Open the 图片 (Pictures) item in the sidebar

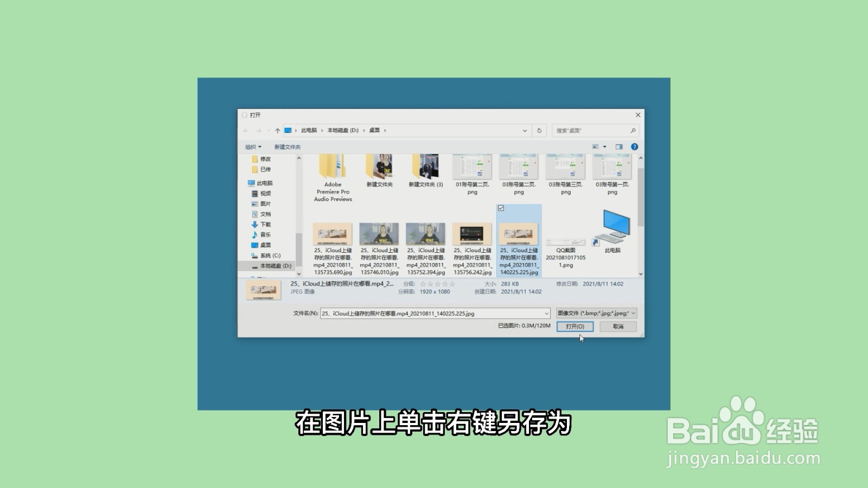(266, 203)
